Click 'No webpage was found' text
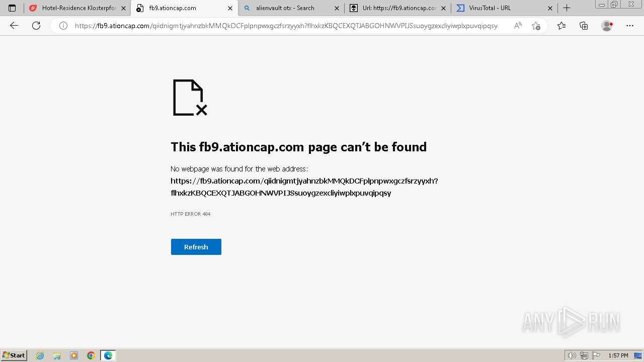 239,169
